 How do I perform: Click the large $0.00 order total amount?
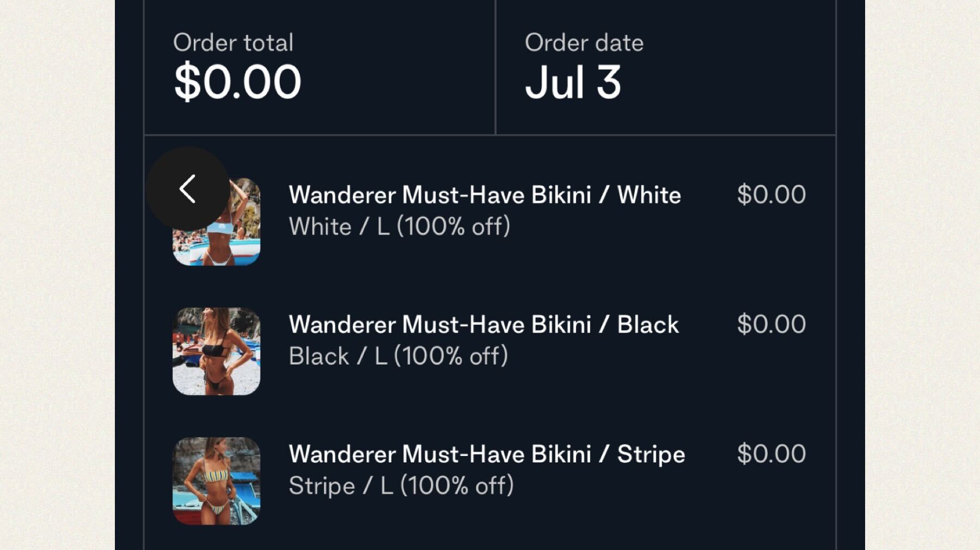point(237,82)
